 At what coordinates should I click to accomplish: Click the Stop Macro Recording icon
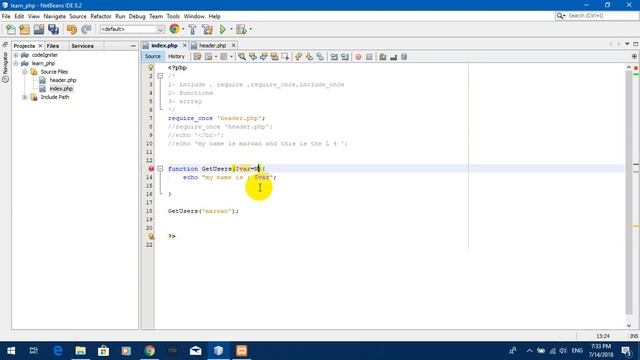[369, 57]
